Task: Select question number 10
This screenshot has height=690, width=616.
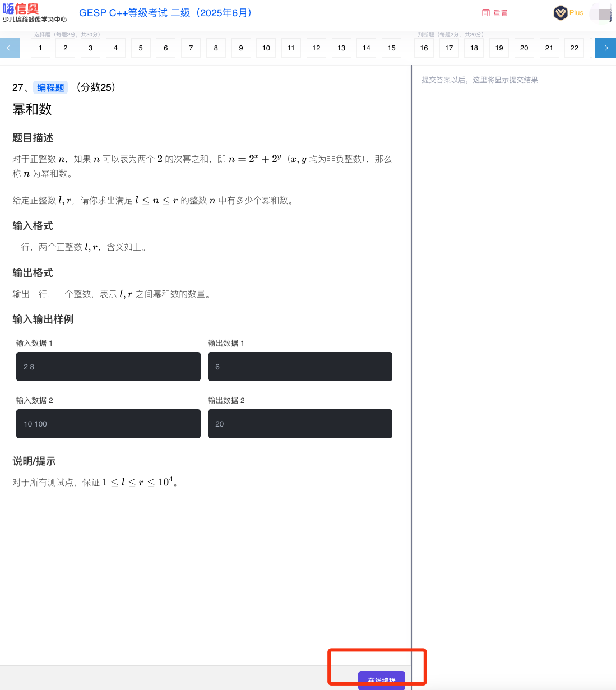Action: click(266, 48)
